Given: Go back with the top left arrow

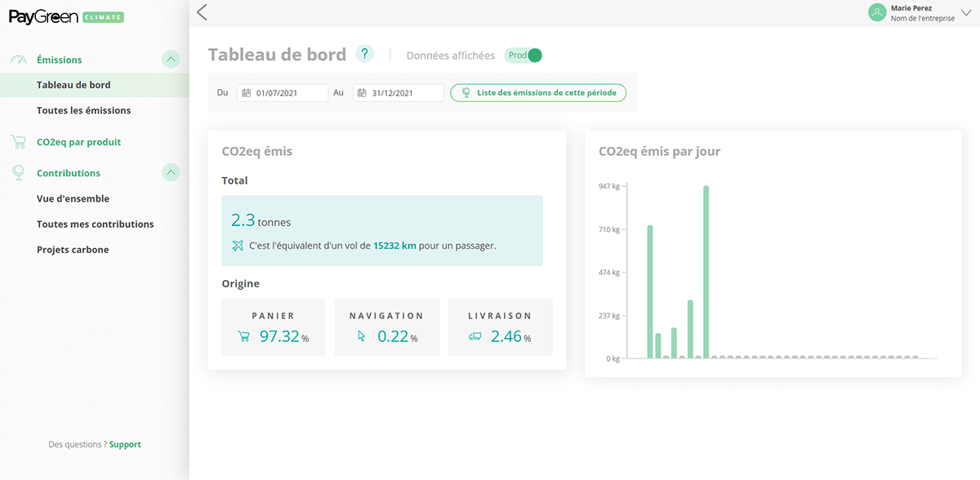Looking at the screenshot, I should [203, 12].
